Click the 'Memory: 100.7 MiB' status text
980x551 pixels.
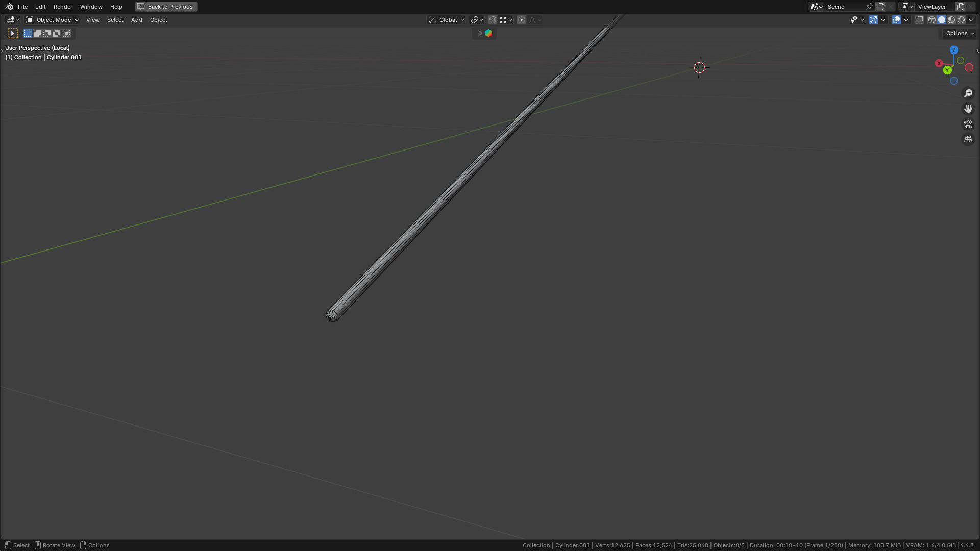coord(874,545)
